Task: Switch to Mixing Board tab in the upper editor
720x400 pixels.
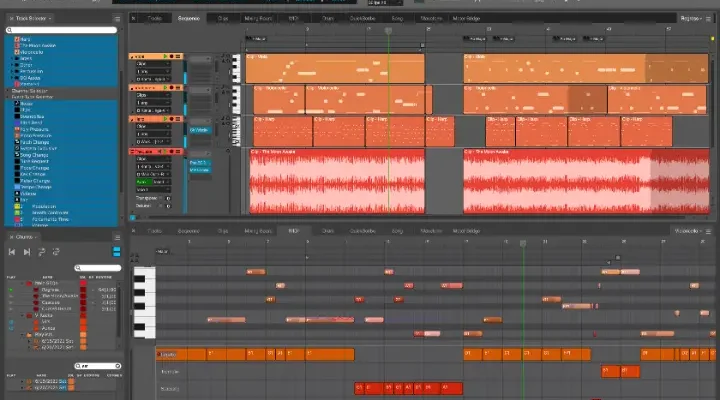Action: click(x=258, y=18)
